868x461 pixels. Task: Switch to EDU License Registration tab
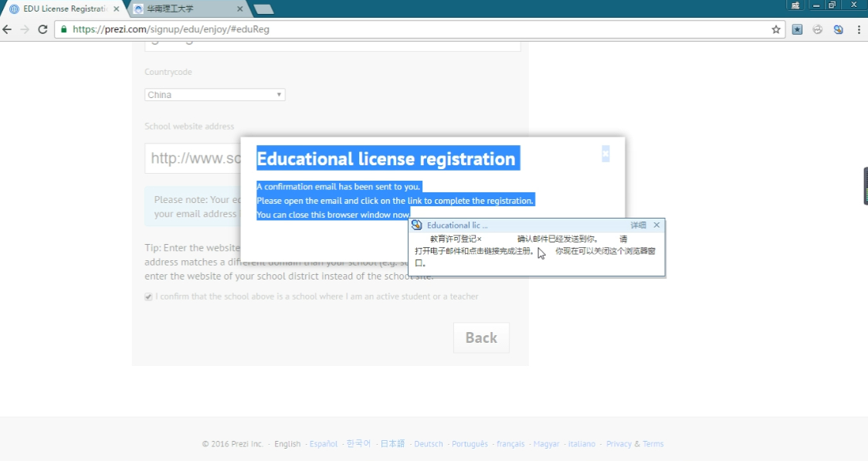tap(64, 8)
